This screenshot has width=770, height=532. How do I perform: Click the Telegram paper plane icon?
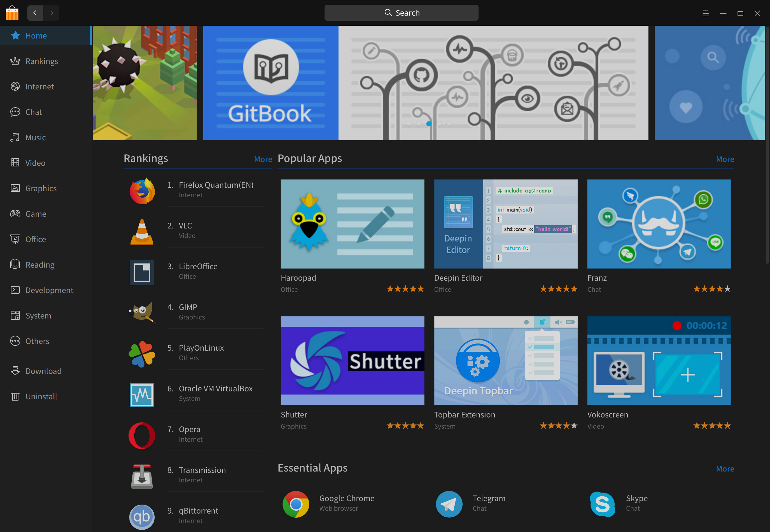point(449,504)
